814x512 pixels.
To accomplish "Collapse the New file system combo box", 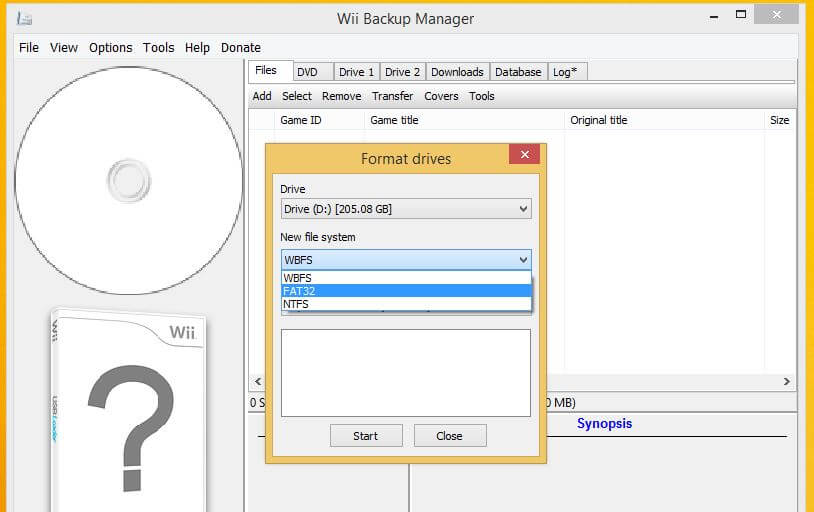I will pyautogui.click(x=406, y=260).
